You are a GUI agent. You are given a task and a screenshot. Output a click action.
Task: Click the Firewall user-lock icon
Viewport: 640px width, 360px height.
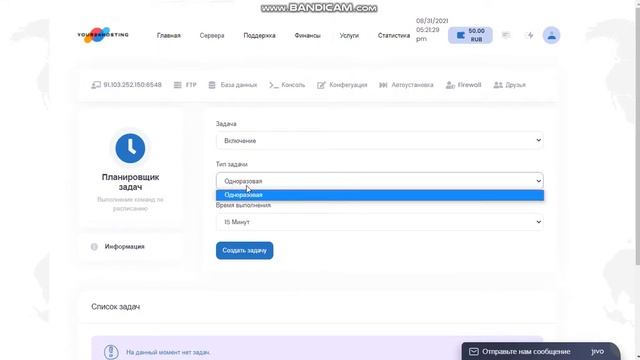coord(450,85)
